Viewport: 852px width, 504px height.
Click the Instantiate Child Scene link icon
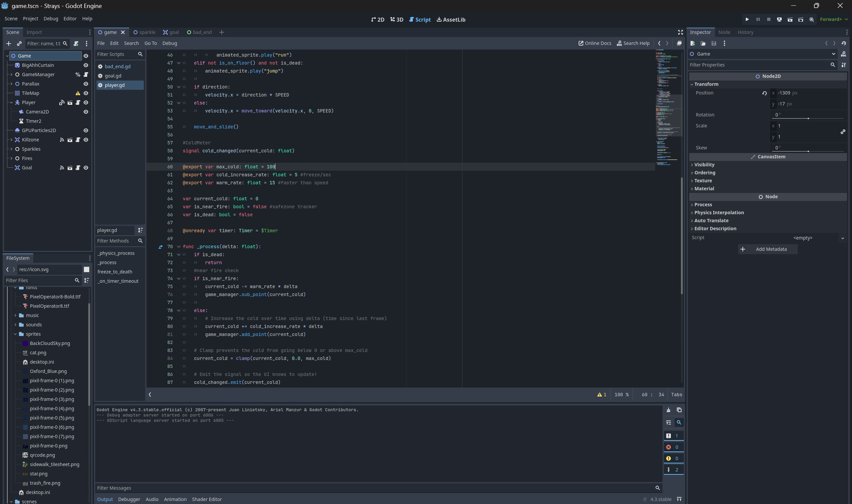coord(19,44)
